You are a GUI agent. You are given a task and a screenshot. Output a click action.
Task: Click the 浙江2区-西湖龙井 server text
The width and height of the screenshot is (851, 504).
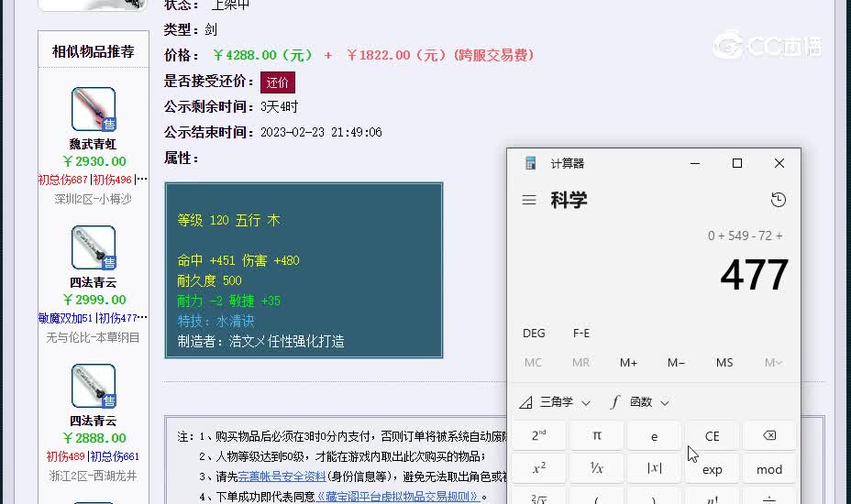point(93,476)
